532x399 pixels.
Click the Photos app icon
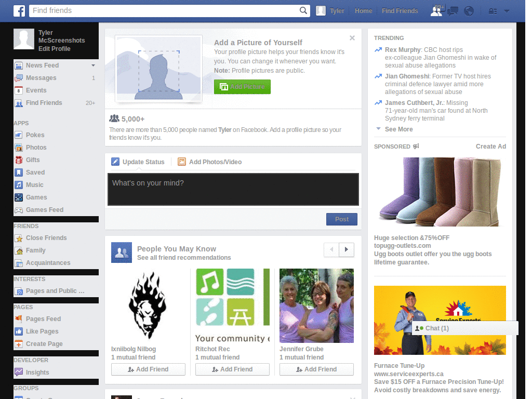pos(19,148)
